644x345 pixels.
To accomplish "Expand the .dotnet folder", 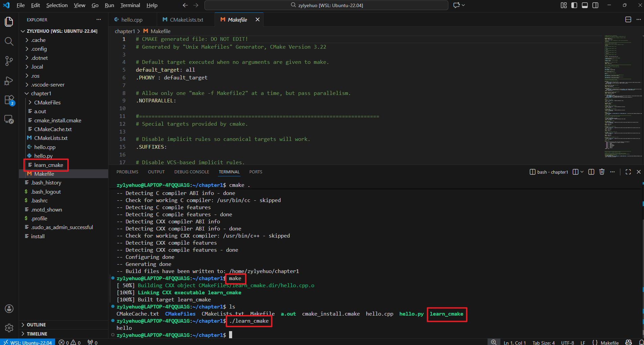I will tap(64, 58).
